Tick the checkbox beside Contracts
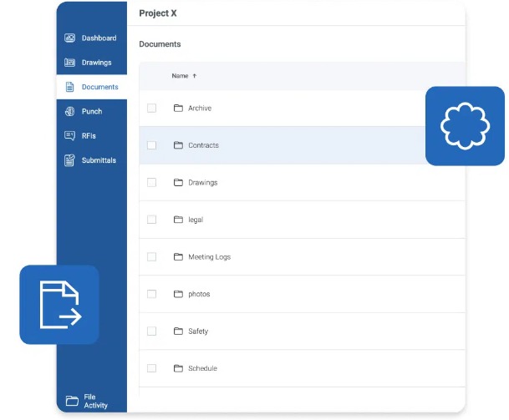This screenshot has width=509, height=420. [x=151, y=145]
